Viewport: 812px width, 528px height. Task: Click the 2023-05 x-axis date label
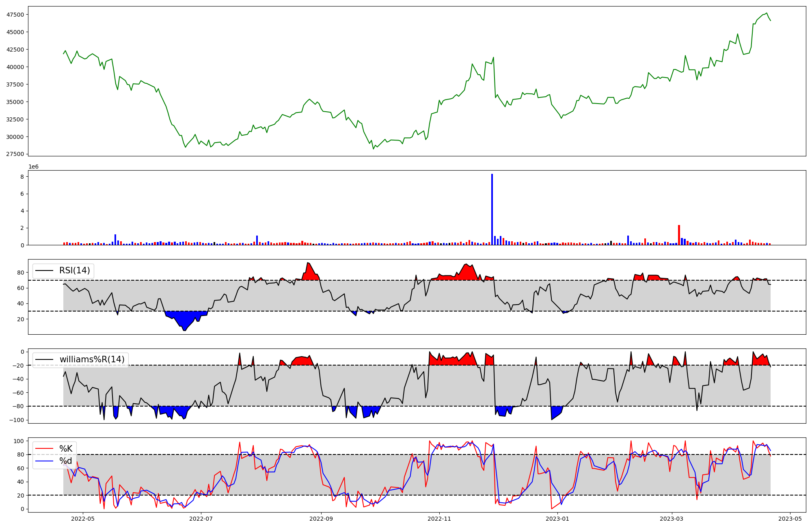click(790, 518)
